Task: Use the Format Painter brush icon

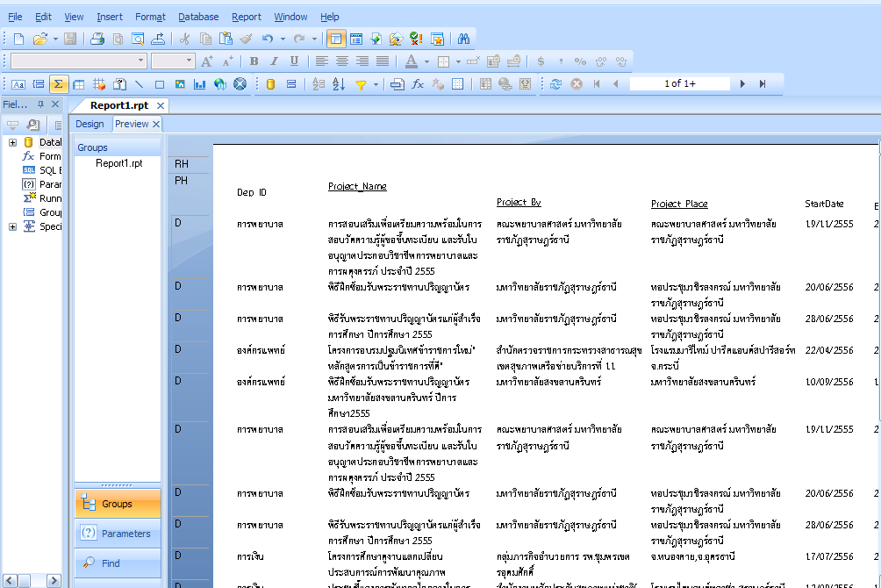Action: (246, 39)
